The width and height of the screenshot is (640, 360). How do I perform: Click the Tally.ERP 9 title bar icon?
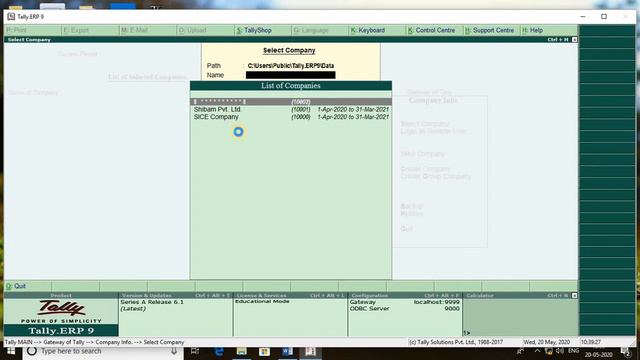point(11,17)
